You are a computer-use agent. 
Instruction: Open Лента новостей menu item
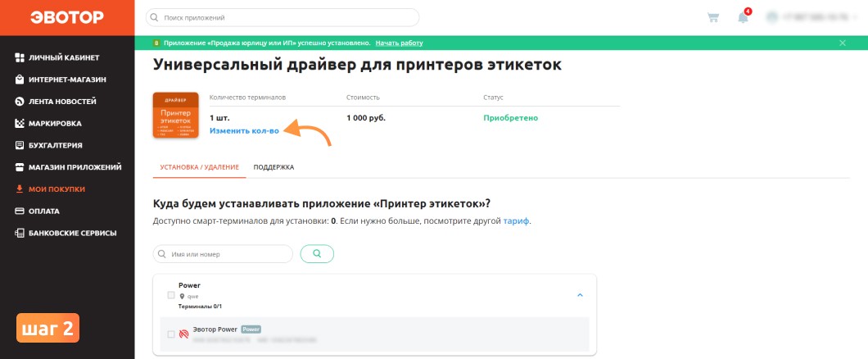pyautogui.click(x=62, y=102)
